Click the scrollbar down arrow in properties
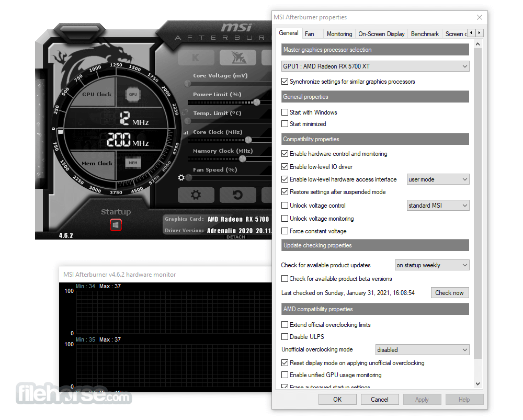Image resolution: width=523 pixels, height=420 pixels. [477, 384]
